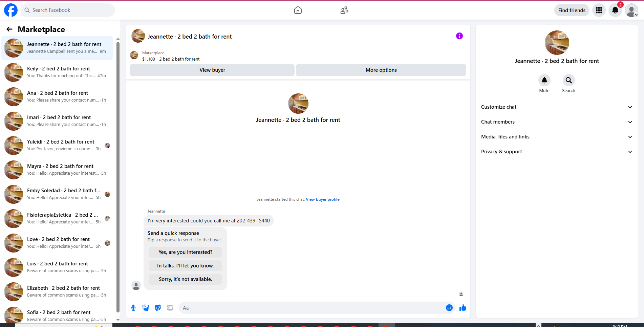The image size is (644, 327).
Task: Click the large listing photo in right panel
Action: (557, 43)
